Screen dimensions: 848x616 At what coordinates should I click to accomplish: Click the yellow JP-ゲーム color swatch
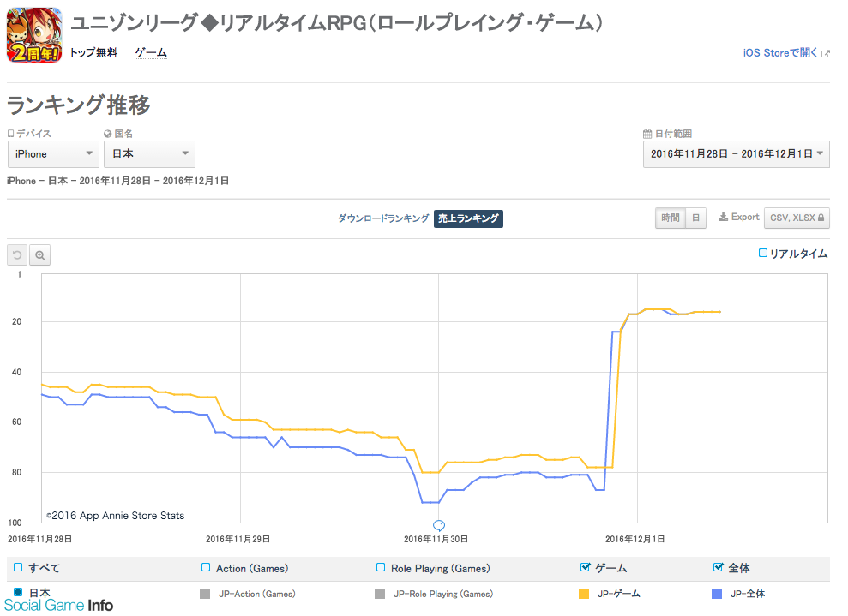pos(586,593)
